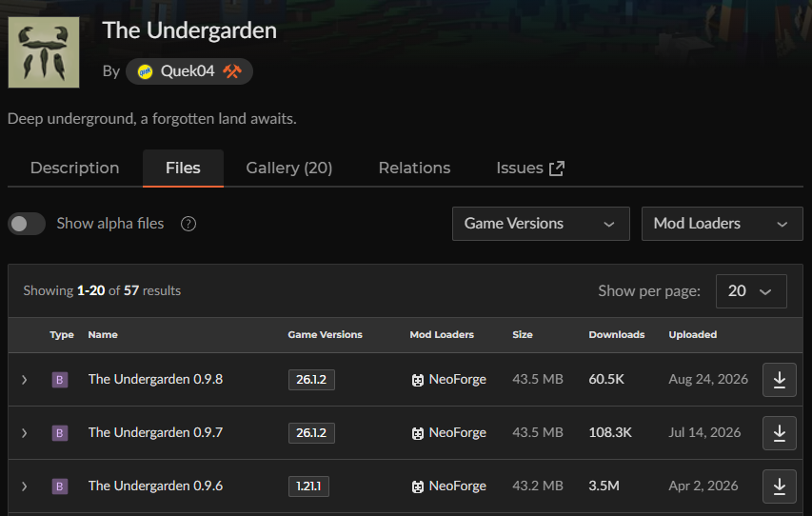
Task: Change the Show per page count dropdown
Action: click(751, 291)
